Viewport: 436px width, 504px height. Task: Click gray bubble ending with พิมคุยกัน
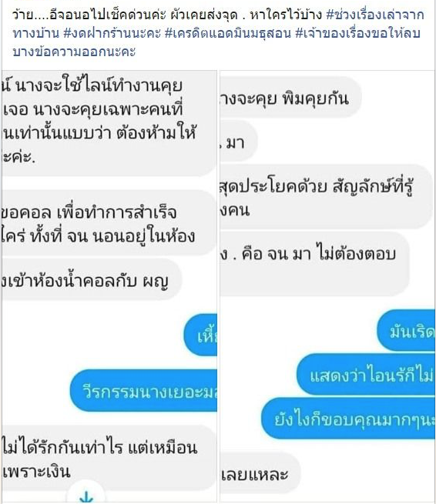coord(291,97)
